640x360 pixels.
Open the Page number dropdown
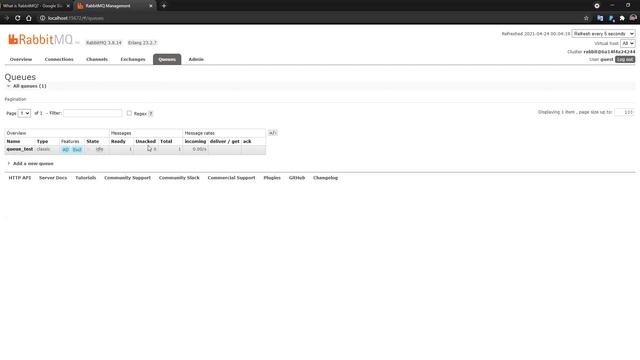pyautogui.click(x=24, y=113)
